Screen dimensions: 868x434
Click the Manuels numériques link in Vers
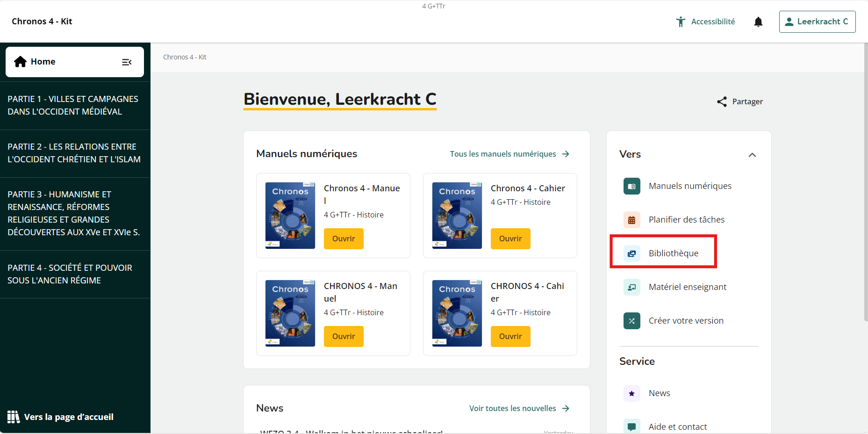[x=690, y=186]
